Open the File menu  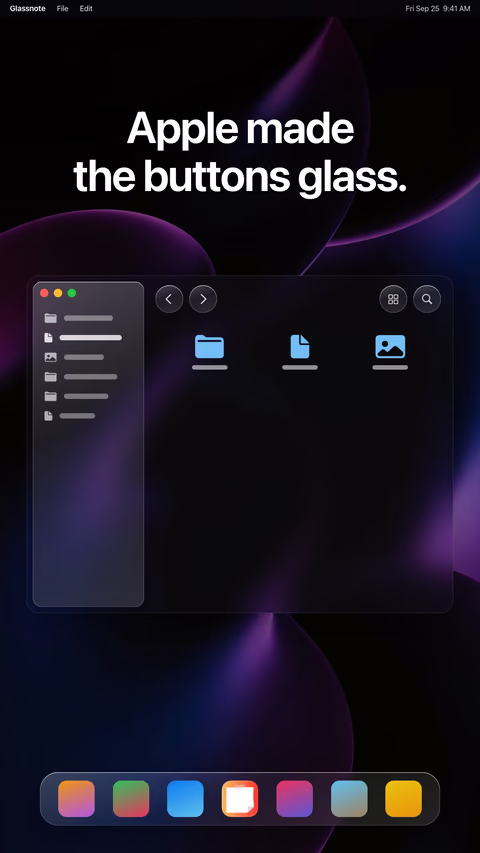point(63,9)
